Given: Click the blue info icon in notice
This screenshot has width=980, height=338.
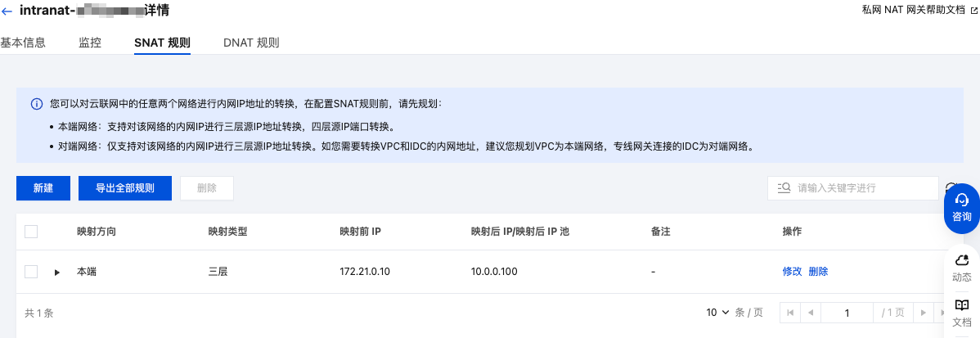Looking at the screenshot, I should click(x=37, y=105).
